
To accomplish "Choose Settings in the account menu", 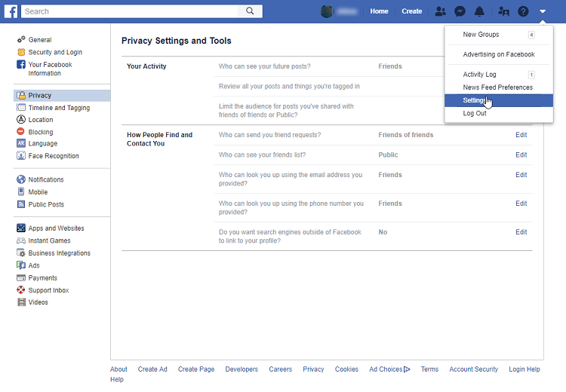I will click(499, 100).
